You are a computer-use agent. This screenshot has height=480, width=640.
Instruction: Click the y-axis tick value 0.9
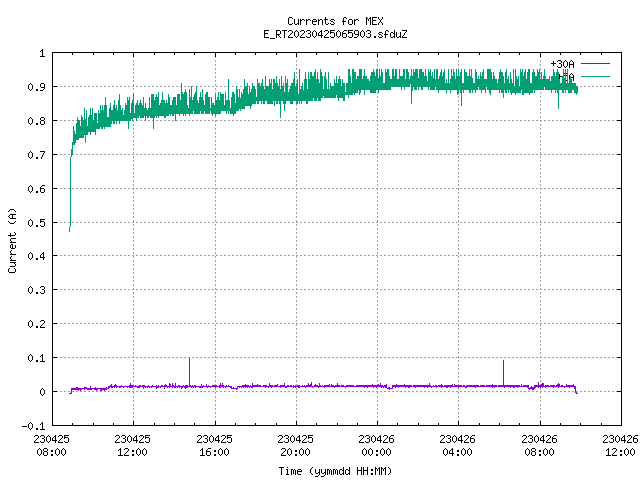tap(36, 87)
